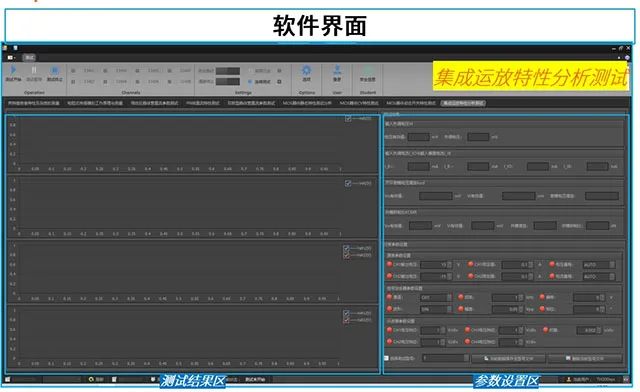The image size is (640, 392).
Task: Open the green Student info icon
Action: 368,70
